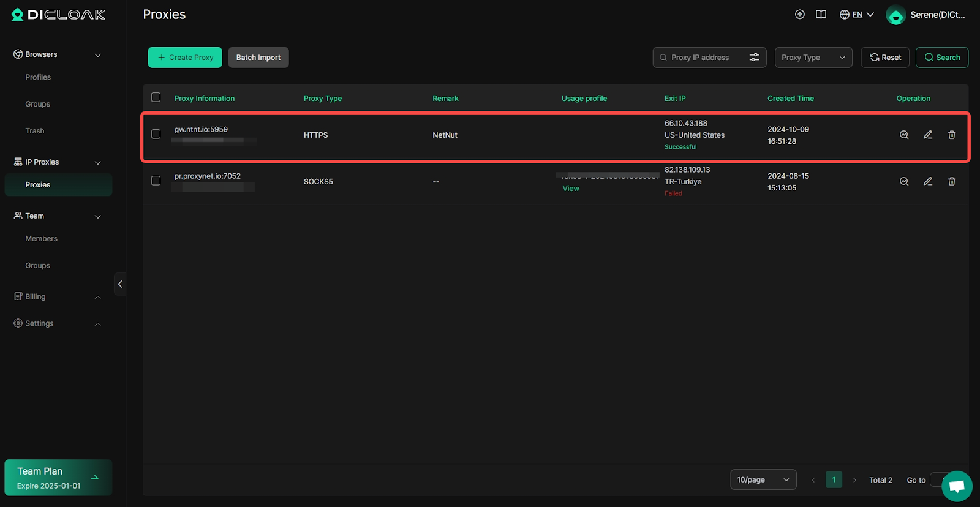The image size is (980, 507).
Task: Delete the pr.proxynet.io:7052 proxy
Action: pyautogui.click(x=952, y=181)
